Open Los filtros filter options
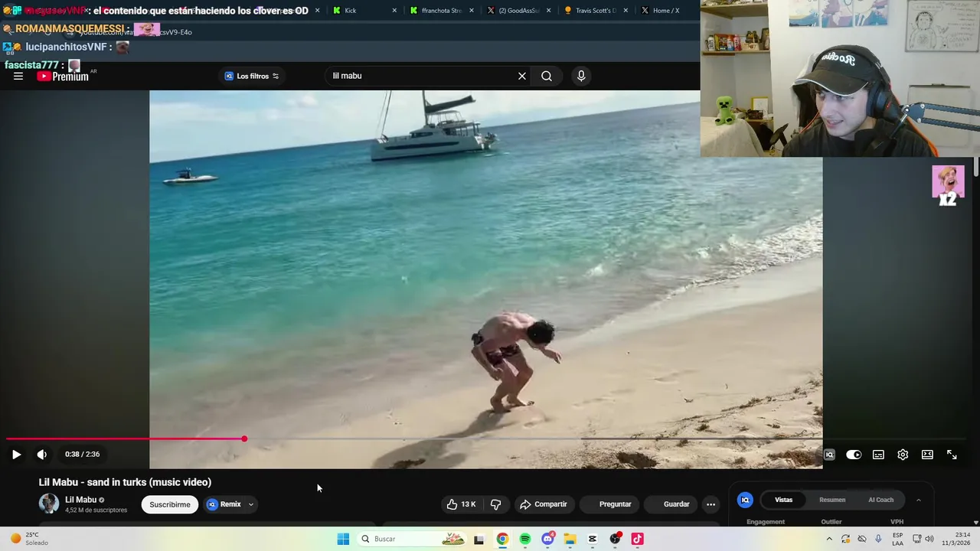980x551 pixels. coord(252,76)
